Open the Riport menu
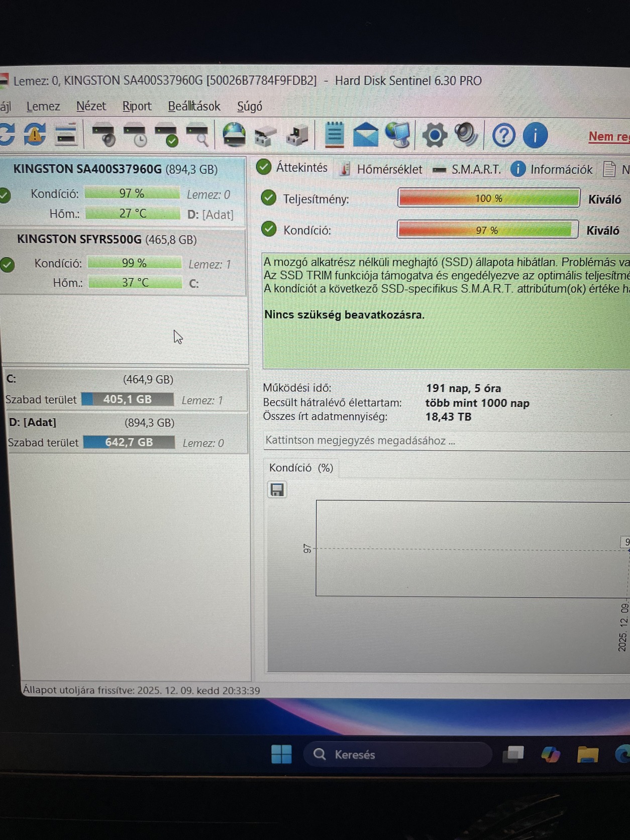Viewport: 630px width, 840px height. tap(137, 107)
